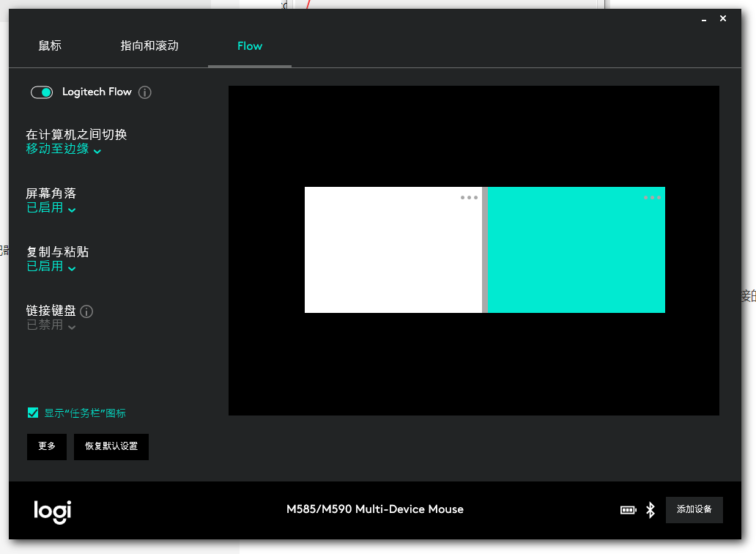This screenshot has height=554, width=756.
Task: Click 恢复默认设置 to restore defaults
Action: (x=111, y=446)
